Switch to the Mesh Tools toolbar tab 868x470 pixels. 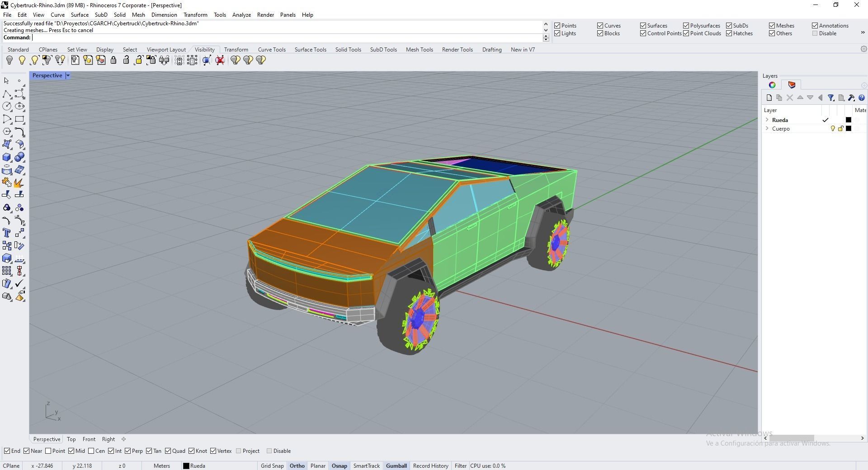pos(419,50)
